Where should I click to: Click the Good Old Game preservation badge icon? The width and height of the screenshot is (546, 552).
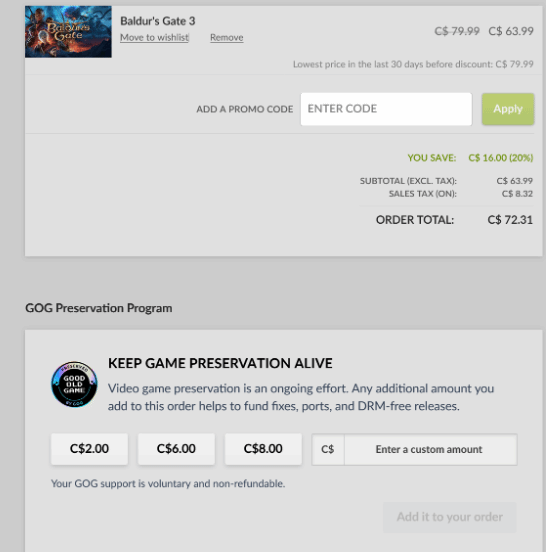[x=74, y=384]
